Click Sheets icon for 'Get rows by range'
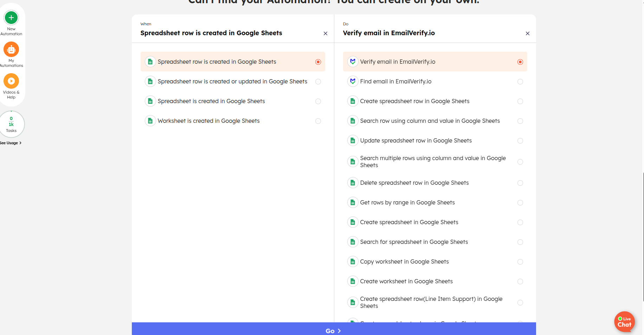 [x=353, y=203]
